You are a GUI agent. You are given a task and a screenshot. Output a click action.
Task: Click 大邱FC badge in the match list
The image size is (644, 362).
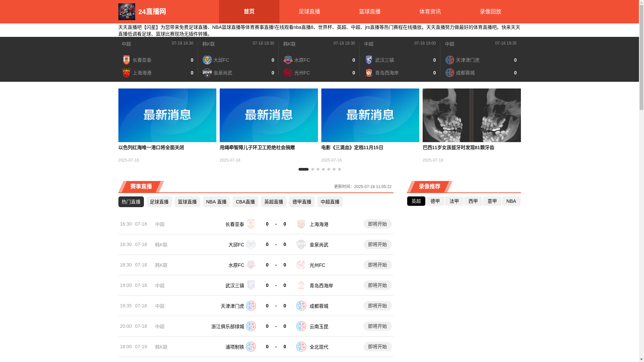click(251, 244)
